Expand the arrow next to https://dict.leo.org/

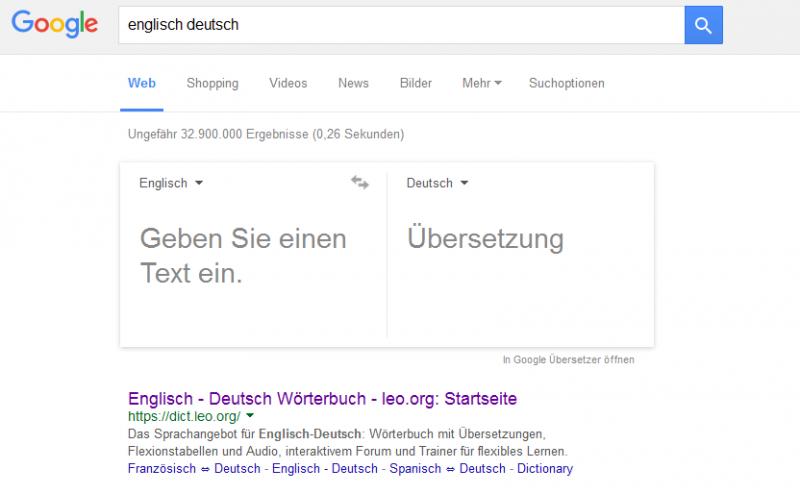pyautogui.click(x=250, y=415)
